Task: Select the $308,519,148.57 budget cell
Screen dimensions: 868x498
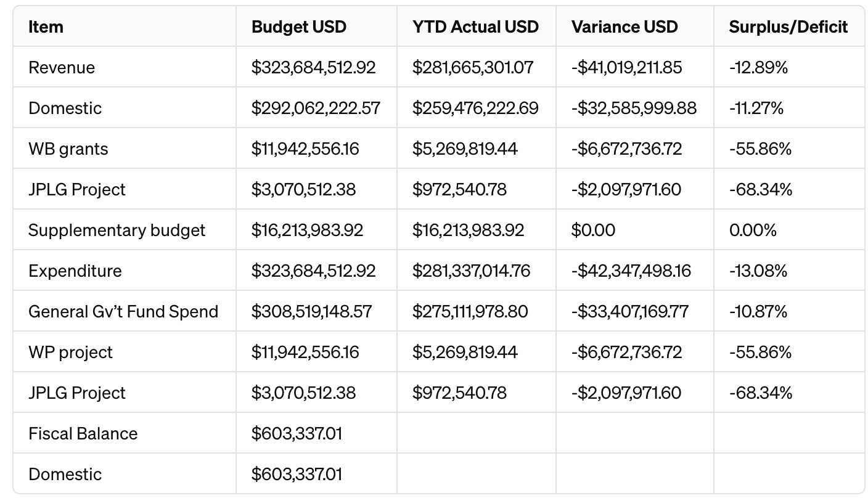Action: [311, 311]
